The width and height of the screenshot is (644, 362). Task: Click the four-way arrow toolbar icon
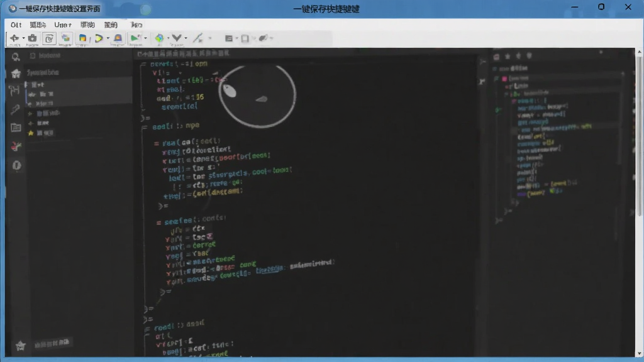coord(14,38)
